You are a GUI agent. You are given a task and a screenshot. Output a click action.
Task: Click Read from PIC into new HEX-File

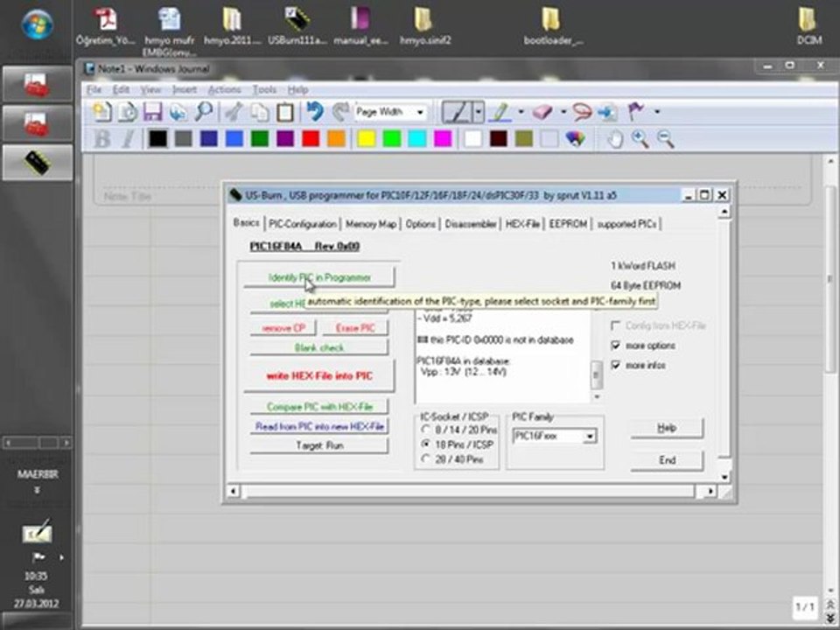(319, 426)
